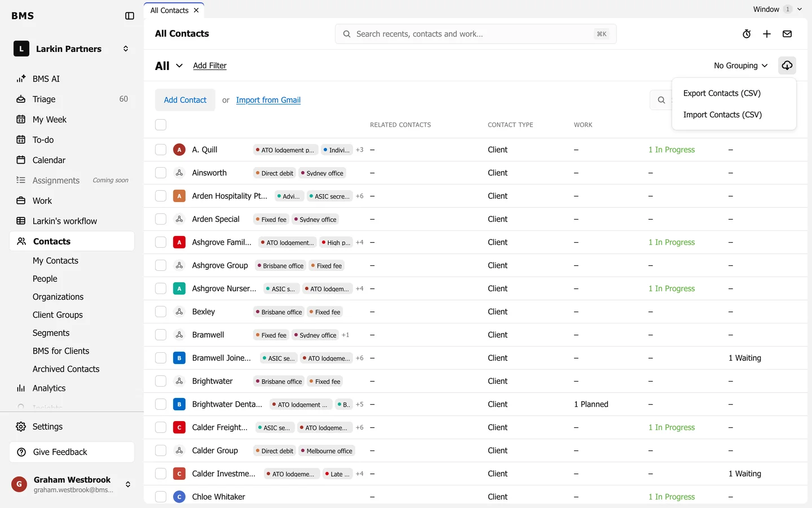Close the All Contacts tab
The height and width of the screenshot is (508, 812).
click(196, 10)
